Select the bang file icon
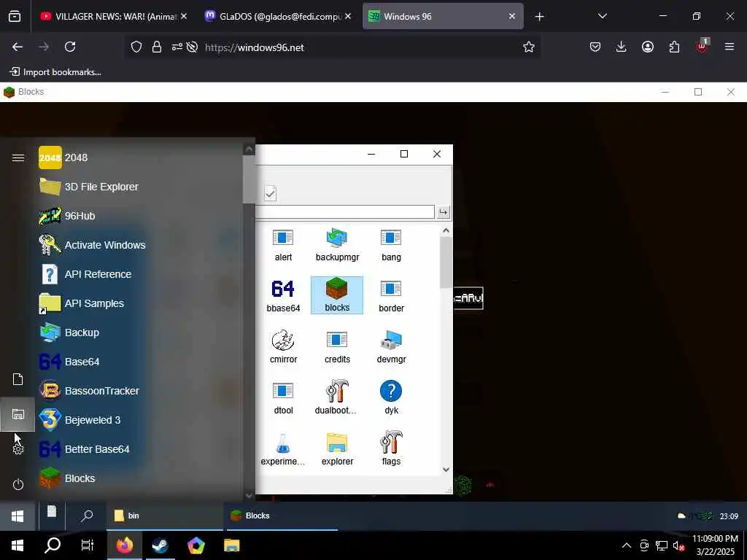Image resolution: width=747 pixels, height=560 pixels. (391, 245)
